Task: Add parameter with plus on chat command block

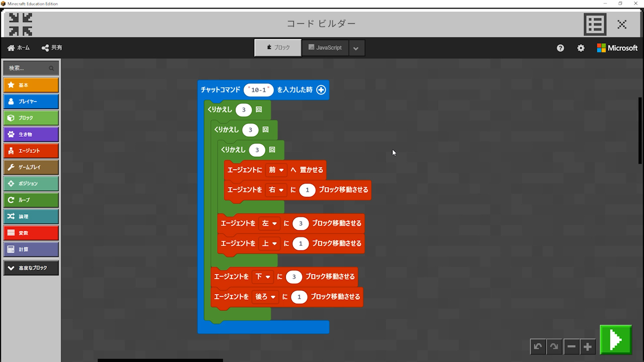Action: [x=321, y=90]
